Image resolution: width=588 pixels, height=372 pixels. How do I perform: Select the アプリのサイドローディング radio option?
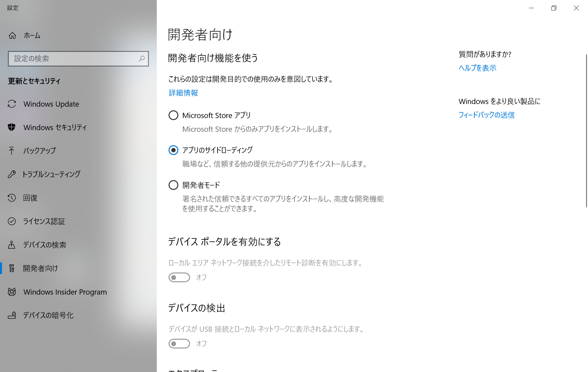pos(173,150)
